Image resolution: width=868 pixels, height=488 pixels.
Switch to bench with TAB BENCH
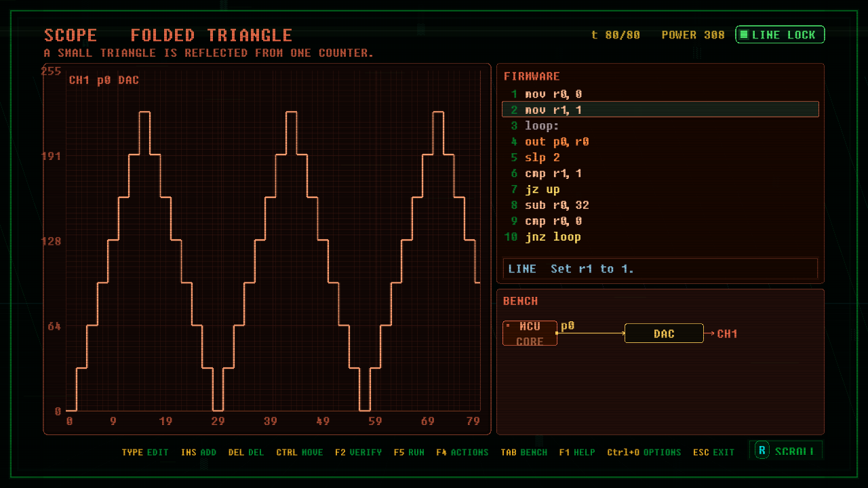click(x=524, y=452)
